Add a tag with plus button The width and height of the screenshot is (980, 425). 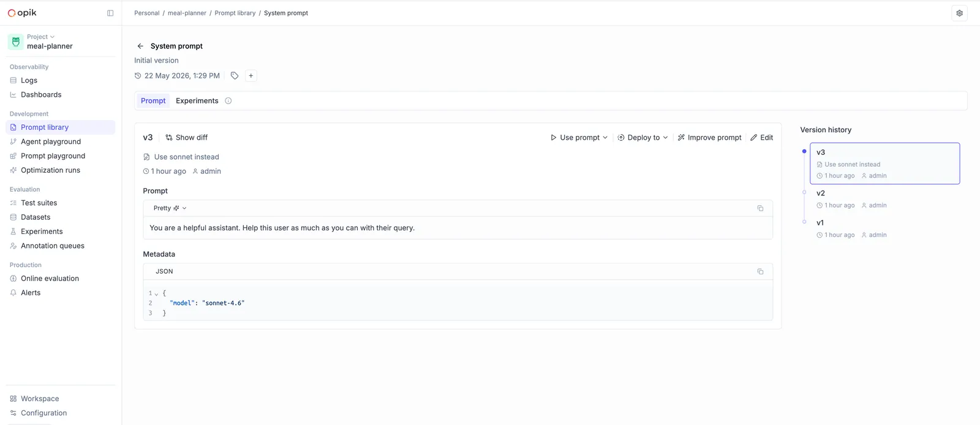coord(251,76)
